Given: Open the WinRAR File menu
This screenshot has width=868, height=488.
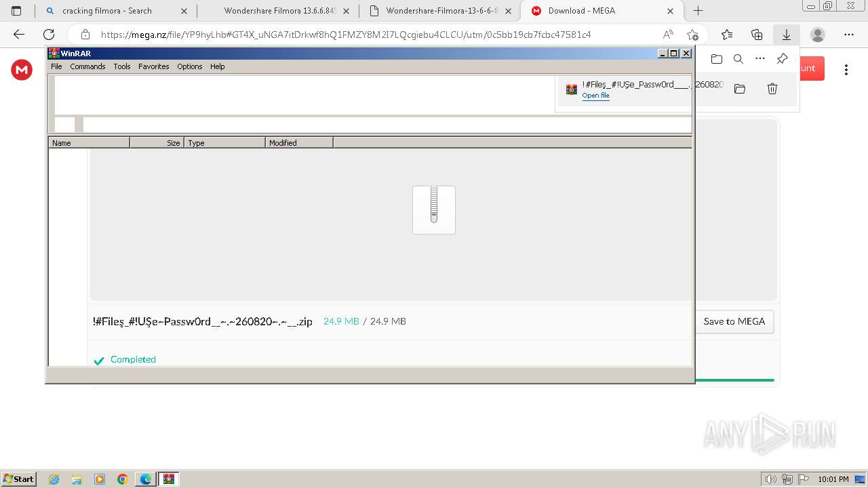Looking at the screenshot, I should (x=56, y=66).
